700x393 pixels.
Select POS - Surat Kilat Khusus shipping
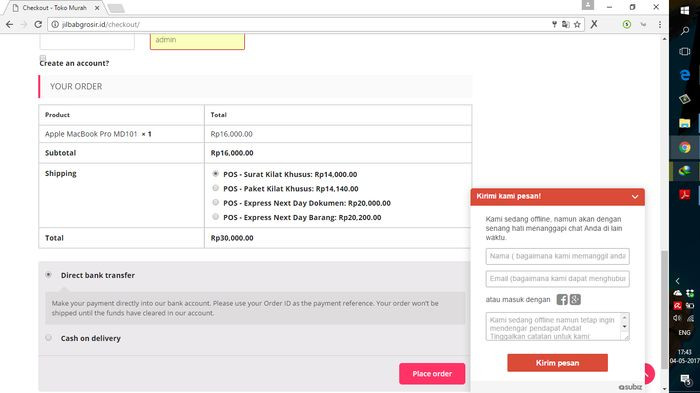(216, 173)
